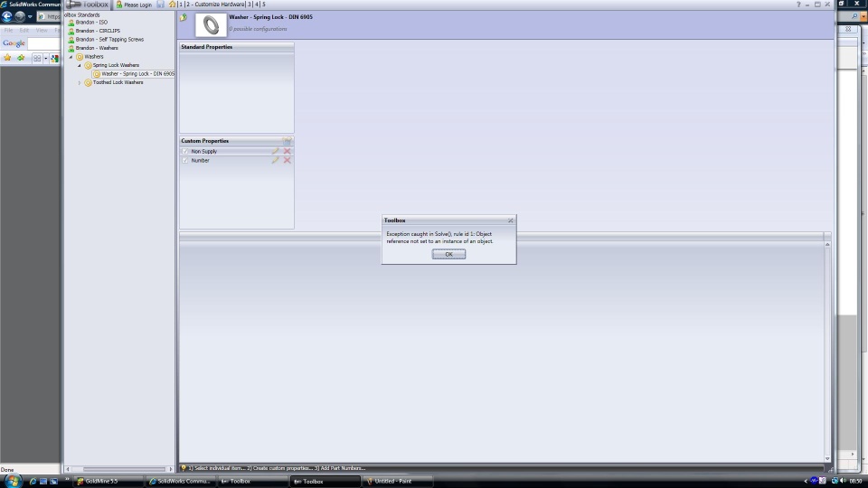The height and width of the screenshot is (488, 868).
Task: Delete the Number custom property
Action: click(287, 161)
